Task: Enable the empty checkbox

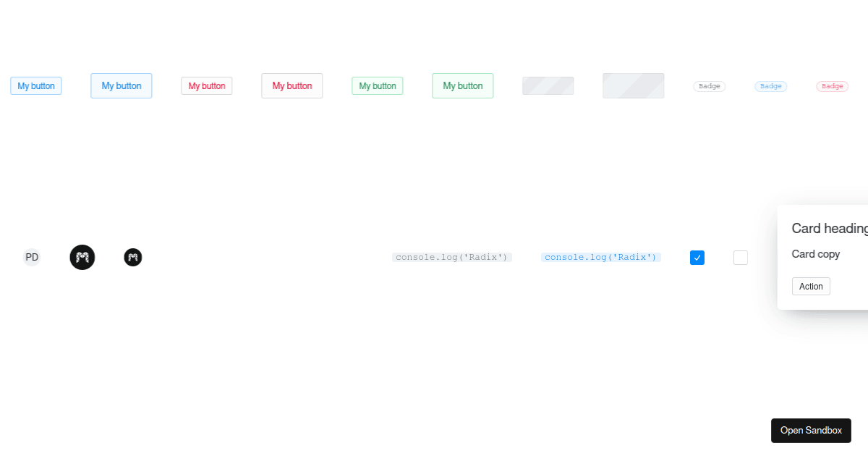Action: pyautogui.click(x=740, y=257)
